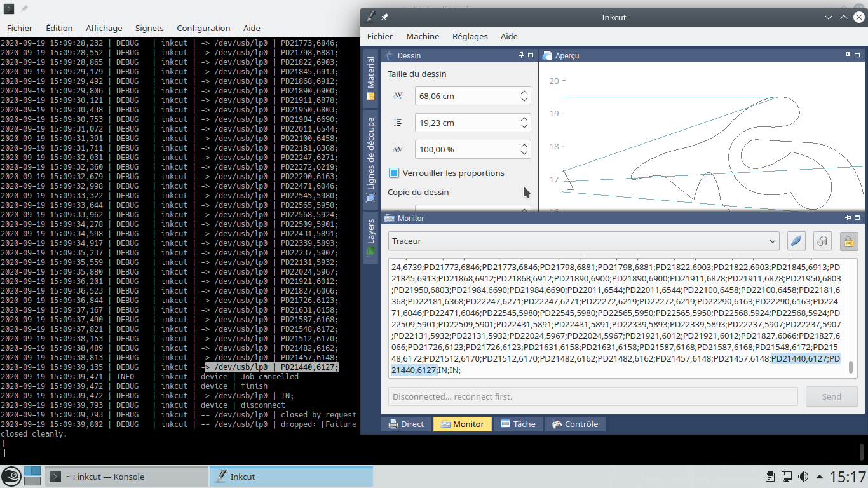Click the Direct button
Viewport: 868px width, 488px height.
(x=406, y=423)
